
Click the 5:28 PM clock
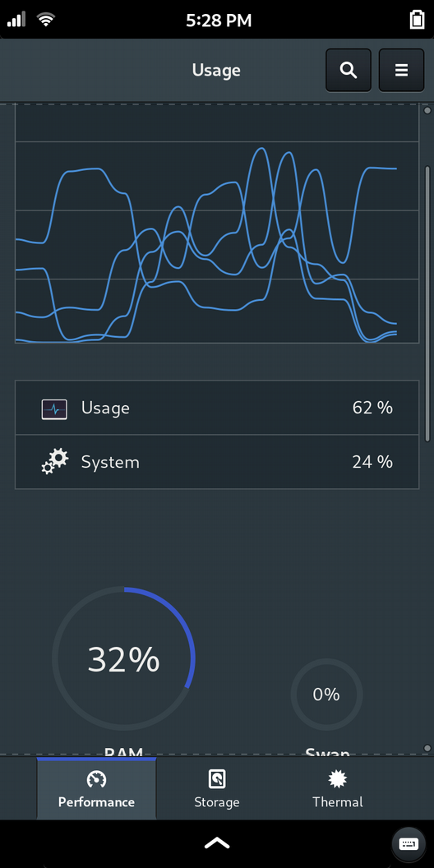click(219, 21)
